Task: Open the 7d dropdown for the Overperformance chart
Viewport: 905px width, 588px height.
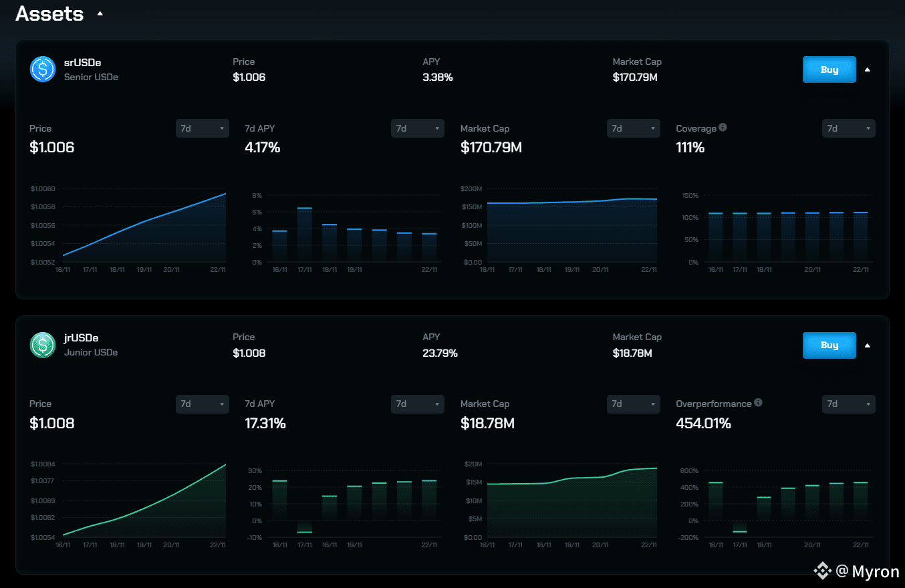Action: (849, 404)
